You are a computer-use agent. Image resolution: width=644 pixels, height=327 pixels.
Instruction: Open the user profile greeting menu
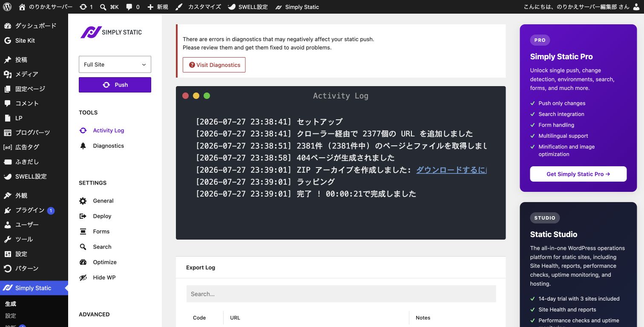coord(582,7)
